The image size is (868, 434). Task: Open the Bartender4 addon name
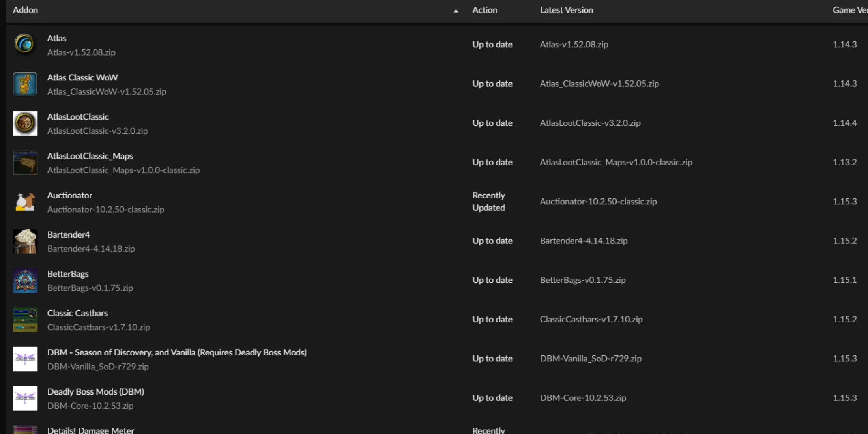click(x=69, y=235)
